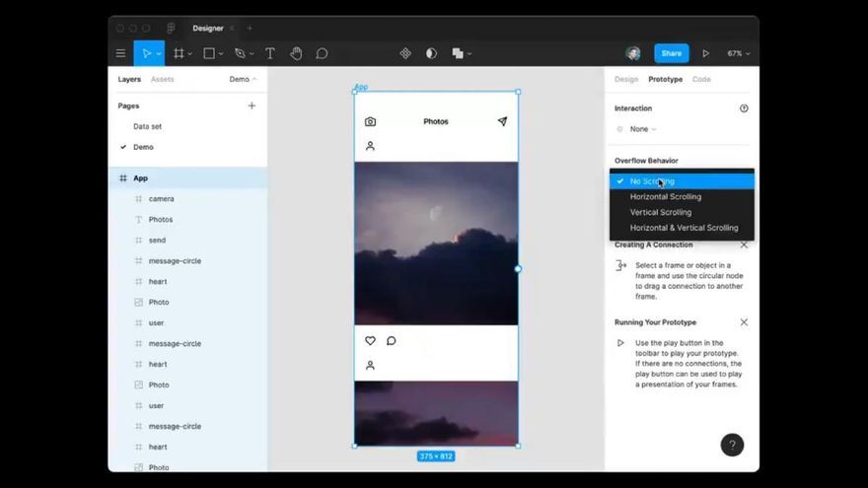Image resolution: width=868 pixels, height=488 pixels.
Task: Open the 67% zoom dropdown
Action: 739,53
